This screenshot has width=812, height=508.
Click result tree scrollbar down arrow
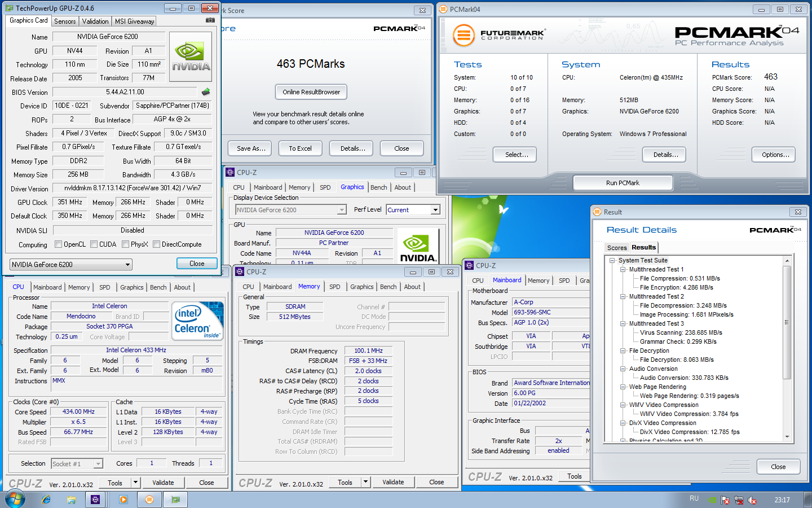[x=787, y=437]
